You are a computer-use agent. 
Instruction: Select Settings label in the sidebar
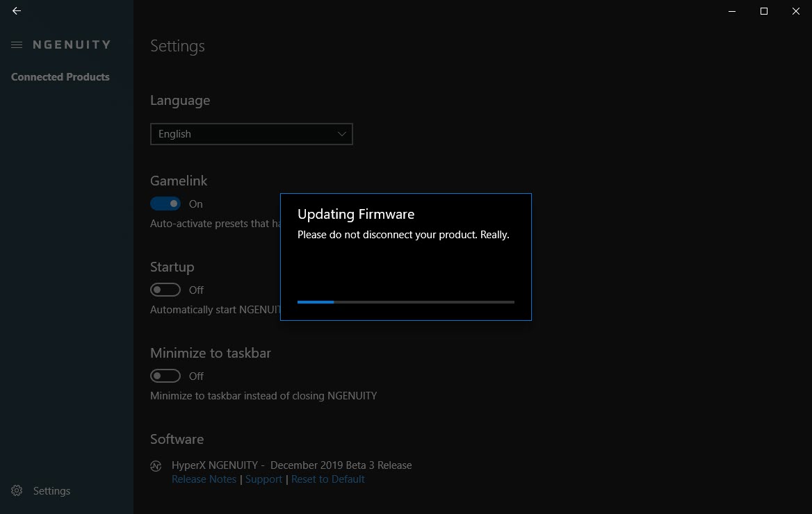click(x=51, y=490)
